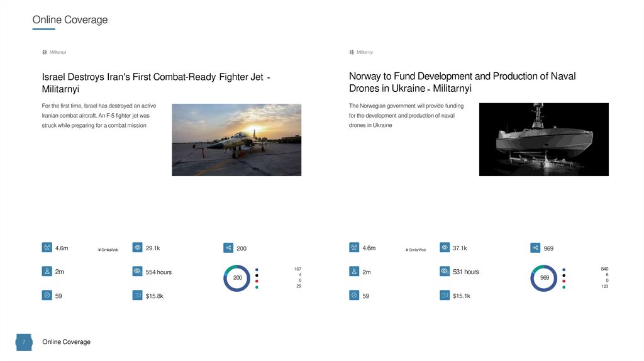
Task: Click the checkmark icon beside the Israel article's 59
Action: tap(47, 295)
